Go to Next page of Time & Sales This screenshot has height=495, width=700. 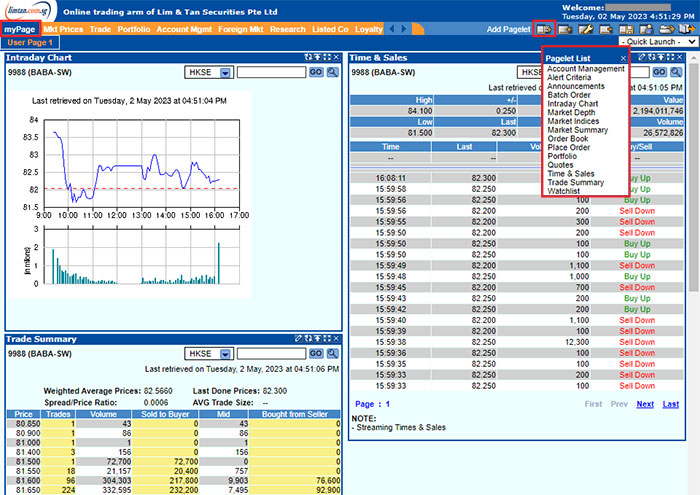pyautogui.click(x=645, y=404)
